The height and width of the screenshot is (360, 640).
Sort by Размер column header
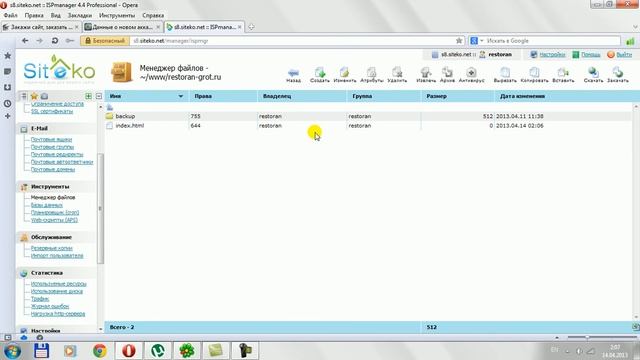[437, 96]
